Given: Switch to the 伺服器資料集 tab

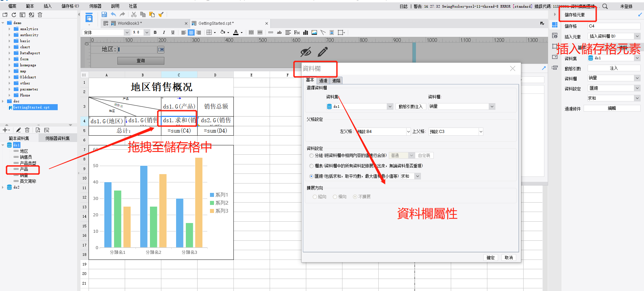Looking at the screenshot, I should click(58, 138).
